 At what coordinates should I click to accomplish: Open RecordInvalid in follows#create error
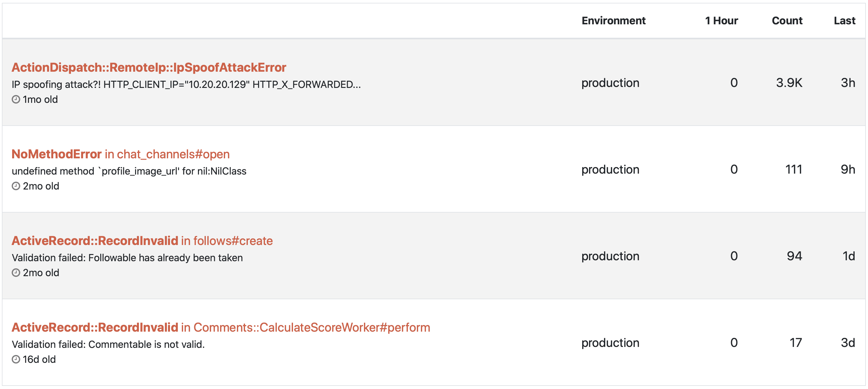pyautogui.click(x=142, y=241)
